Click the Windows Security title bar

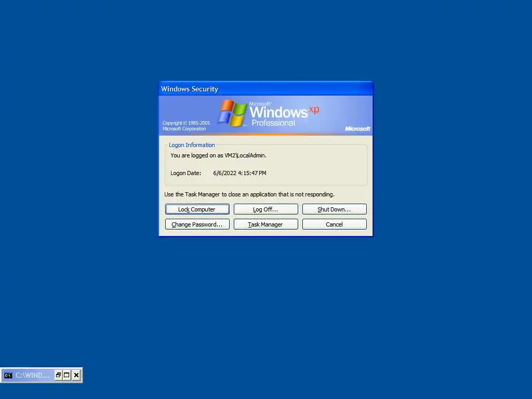click(265, 89)
